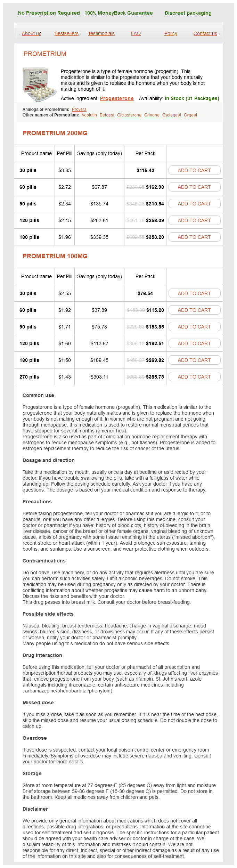Add 200mg 180 pills to cart

(194, 237)
